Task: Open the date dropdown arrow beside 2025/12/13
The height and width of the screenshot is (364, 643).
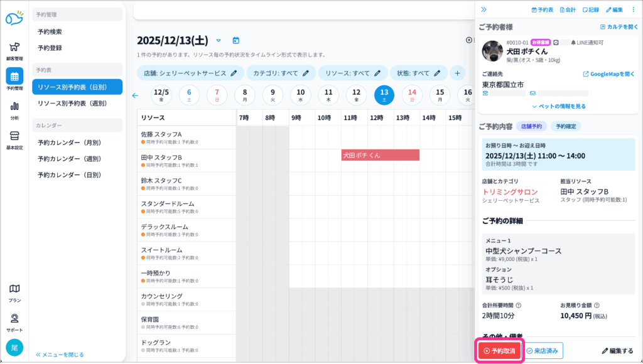Action: (x=219, y=40)
